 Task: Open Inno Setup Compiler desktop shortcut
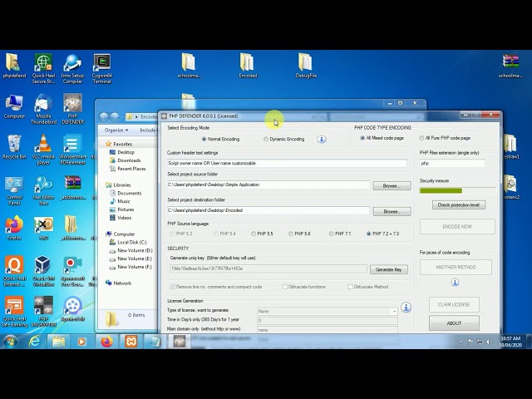point(72,68)
